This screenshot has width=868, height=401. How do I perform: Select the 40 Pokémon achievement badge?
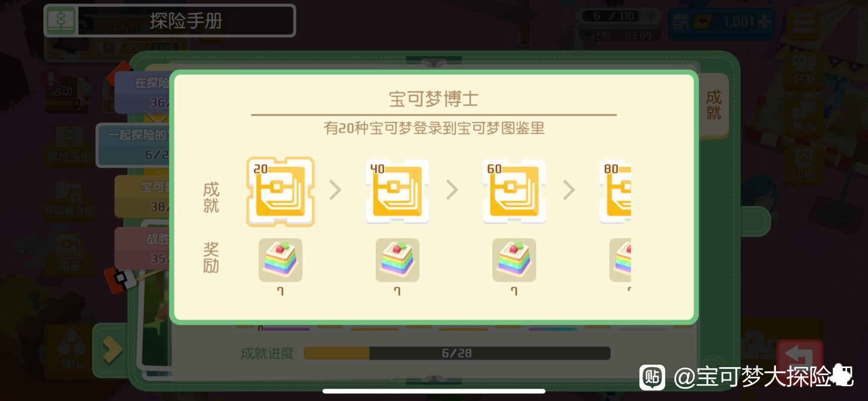pos(397,192)
